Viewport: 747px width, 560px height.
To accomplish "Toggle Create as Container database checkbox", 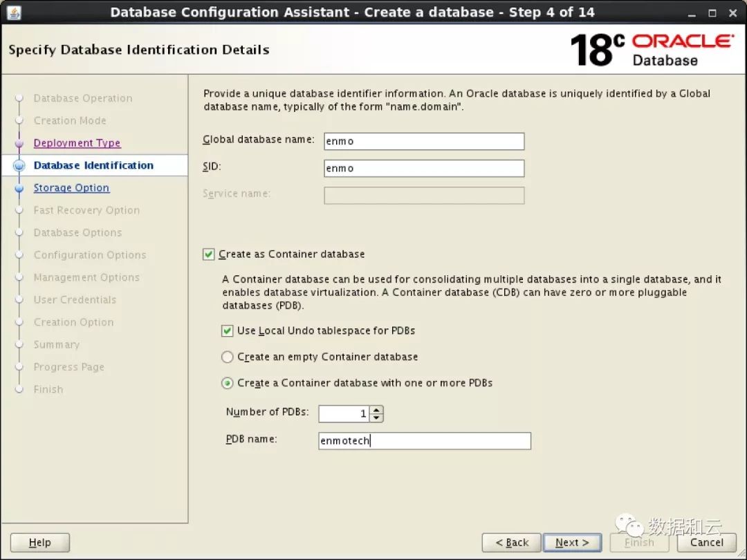I will [209, 254].
